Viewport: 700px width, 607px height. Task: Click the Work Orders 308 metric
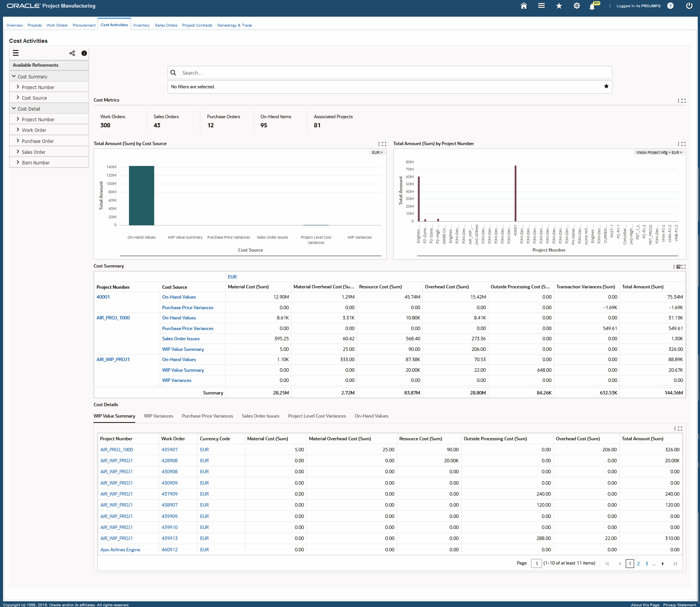click(112, 121)
